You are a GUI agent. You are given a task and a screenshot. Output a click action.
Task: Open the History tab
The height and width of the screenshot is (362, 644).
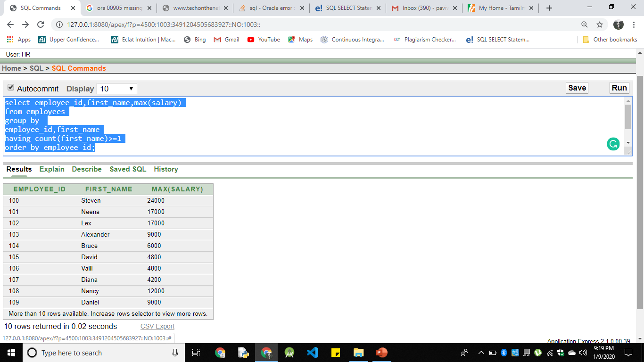coord(166,169)
